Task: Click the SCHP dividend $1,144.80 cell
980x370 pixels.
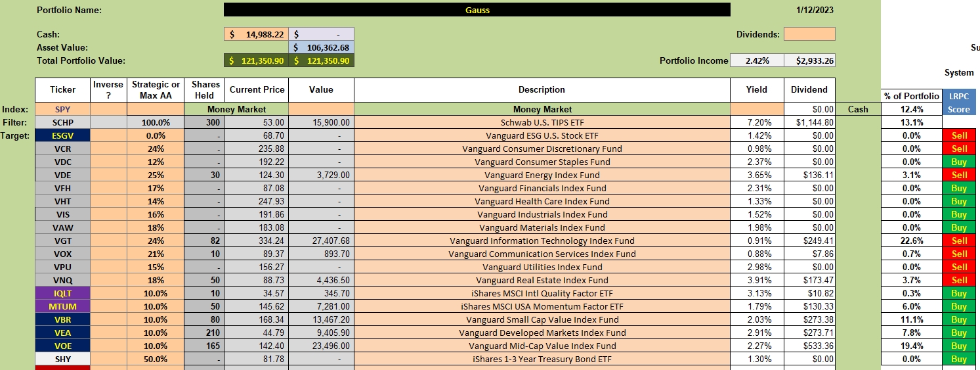Action: (x=809, y=122)
